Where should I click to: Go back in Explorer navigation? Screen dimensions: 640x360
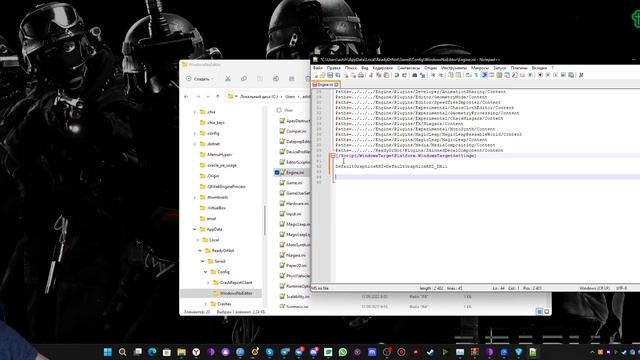coord(186,97)
